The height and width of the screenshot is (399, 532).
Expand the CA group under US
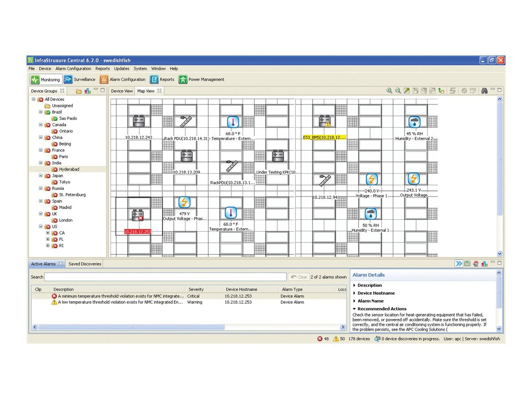(x=48, y=233)
